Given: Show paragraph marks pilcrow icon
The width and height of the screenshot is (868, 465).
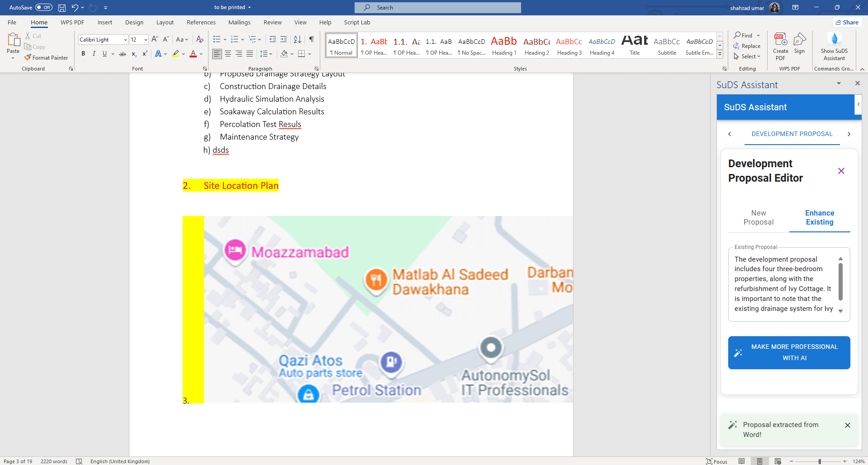Looking at the screenshot, I should [311, 39].
